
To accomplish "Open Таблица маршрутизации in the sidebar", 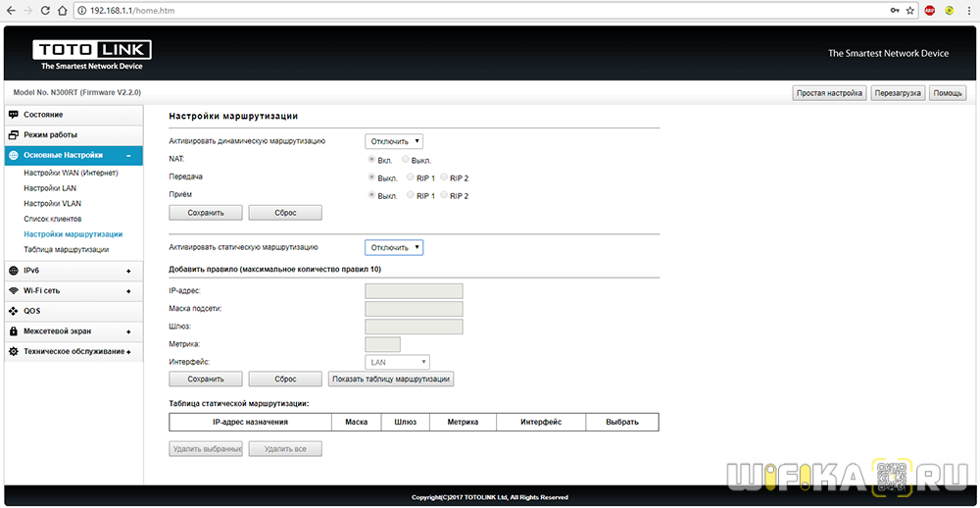I will 67,249.
